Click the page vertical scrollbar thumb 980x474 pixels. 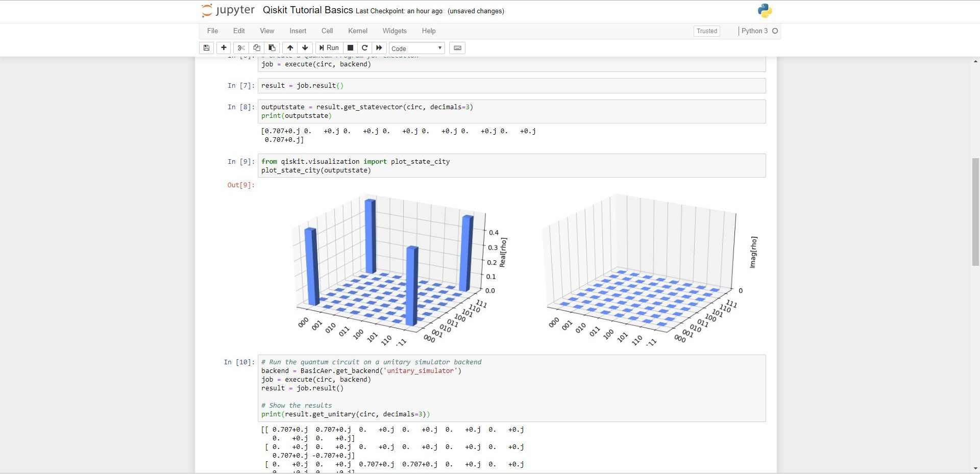[975, 212]
